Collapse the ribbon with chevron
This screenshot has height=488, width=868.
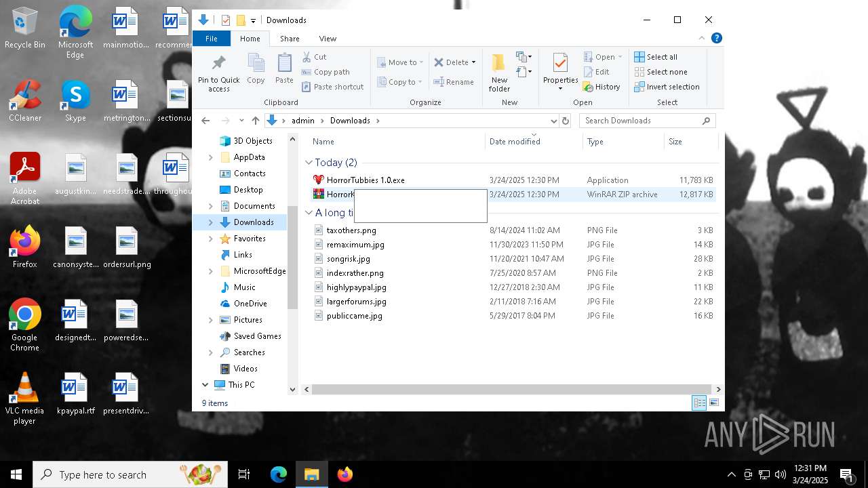coord(702,38)
